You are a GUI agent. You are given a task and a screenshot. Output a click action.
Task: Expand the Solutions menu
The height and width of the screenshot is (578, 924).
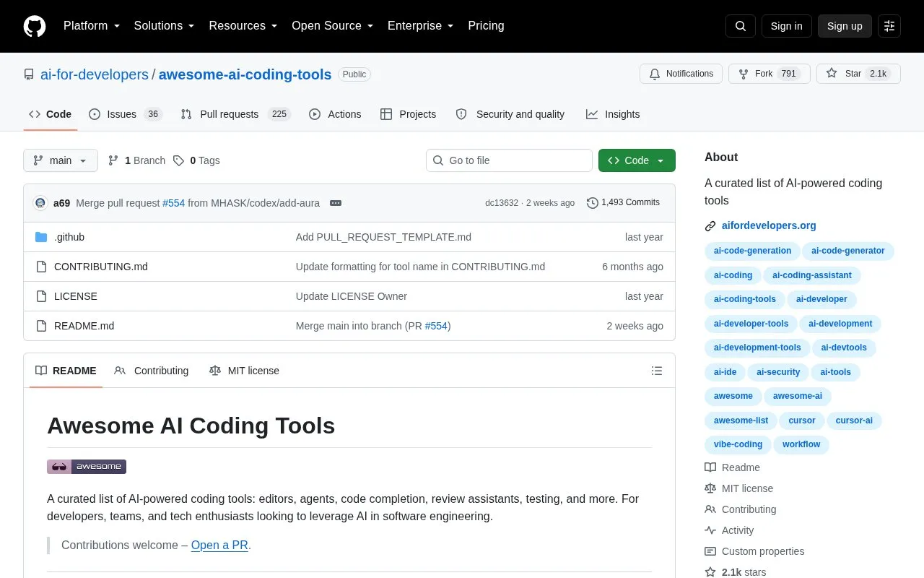[165, 26]
